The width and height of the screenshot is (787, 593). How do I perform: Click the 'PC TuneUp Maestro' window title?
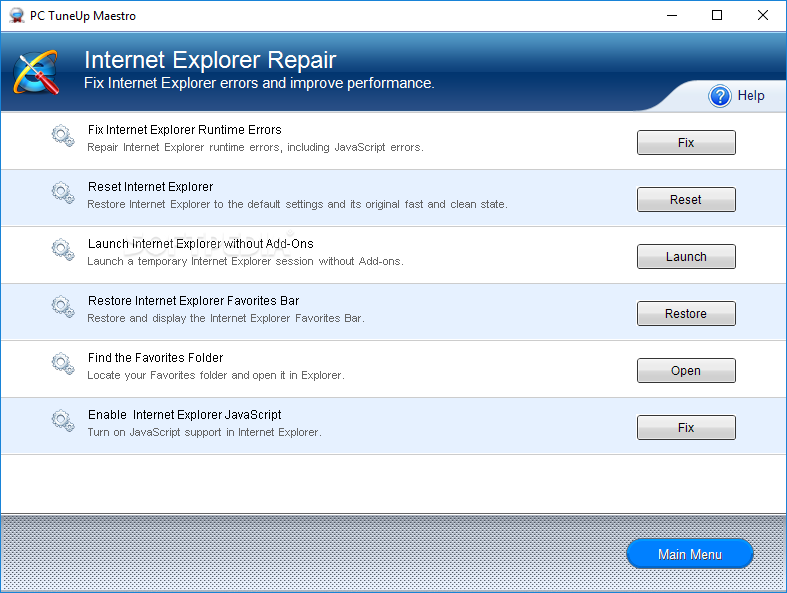pos(83,16)
